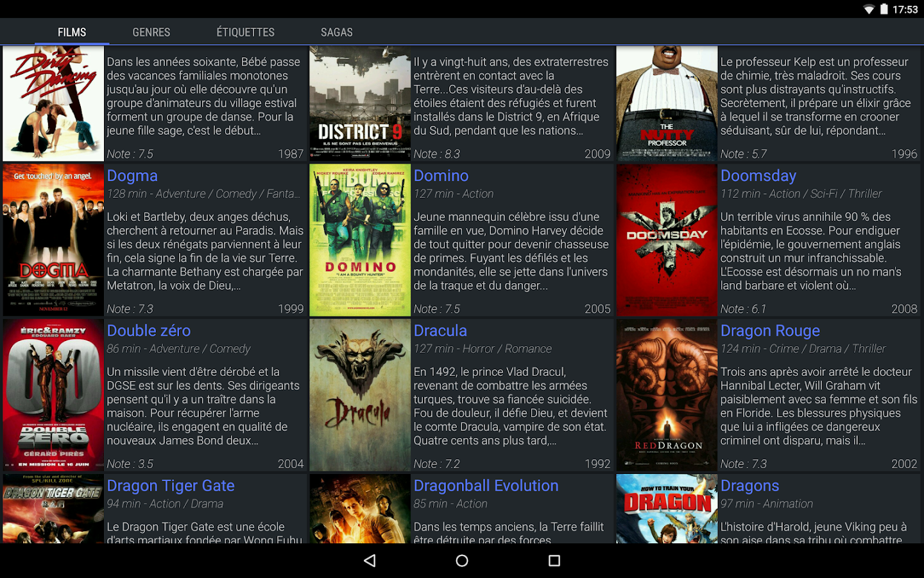Click 'Note : 3.5' in Double zéro card

pyautogui.click(x=130, y=464)
